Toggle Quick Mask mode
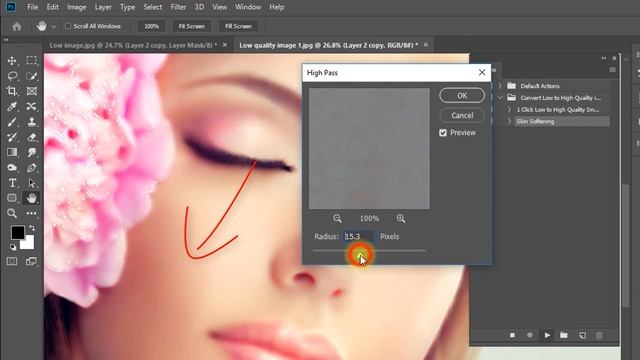640x360 pixels. pos(12,261)
